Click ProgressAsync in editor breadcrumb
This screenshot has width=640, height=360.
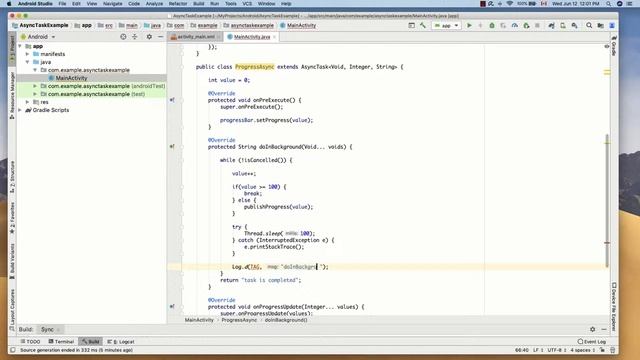[239, 320]
